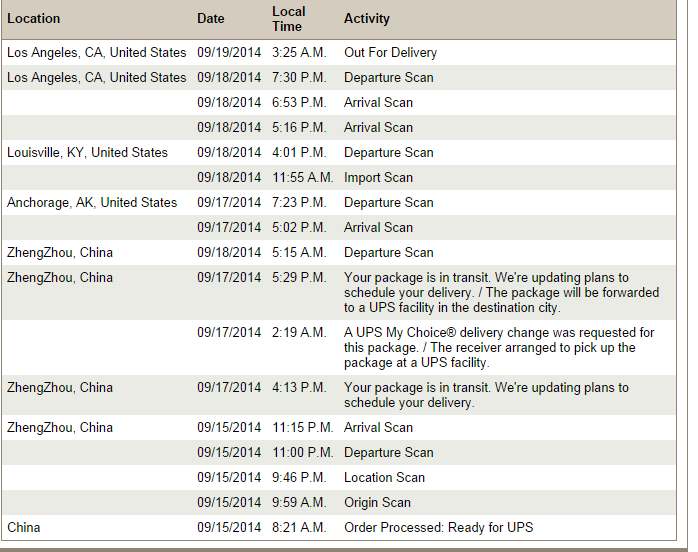698x552 pixels.
Task: Click the 3:25 A.M. time cell
Action: click(299, 53)
